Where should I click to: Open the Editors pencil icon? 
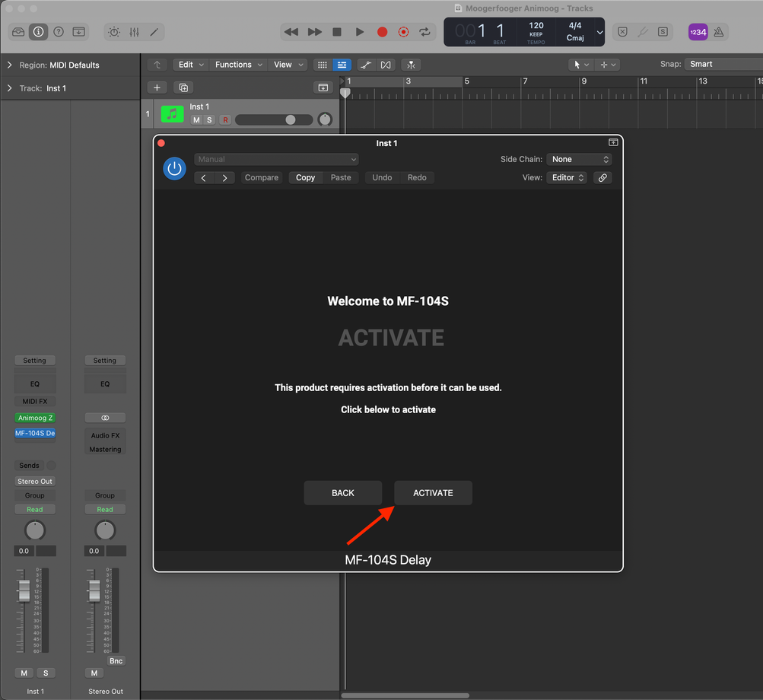pyautogui.click(x=154, y=32)
